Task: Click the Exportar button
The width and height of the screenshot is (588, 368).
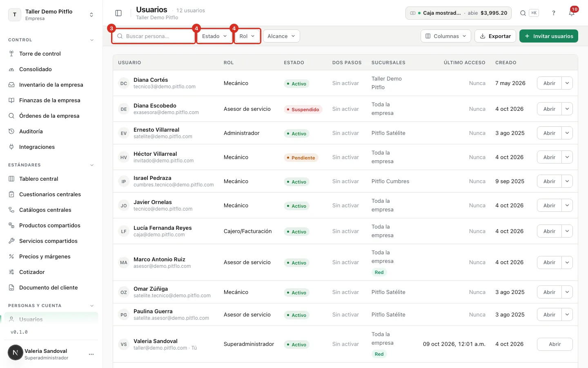Action: point(495,36)
